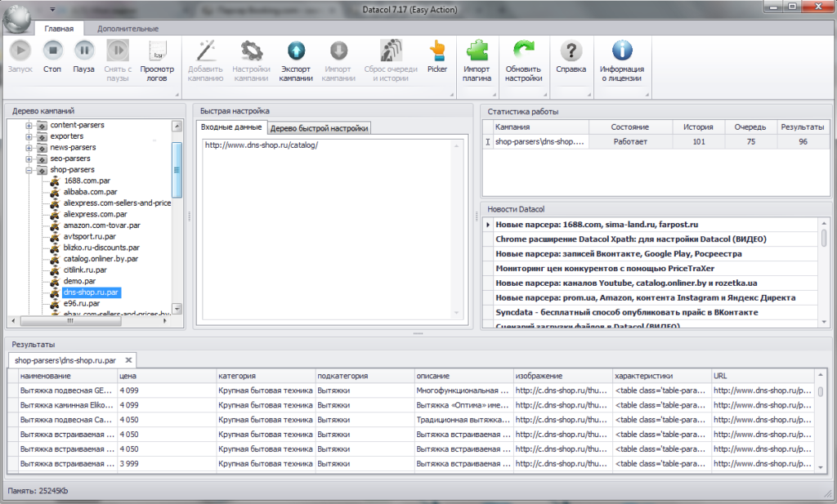
Task: Select shop-parsers\dns-shop campaign statistics row
Action: coord(656,142)
